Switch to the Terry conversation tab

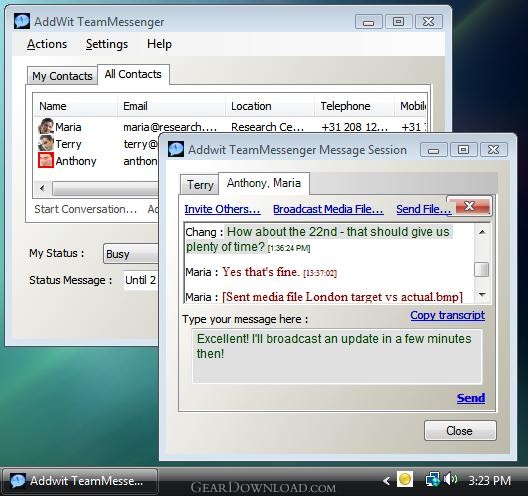click(x=200, y=185)
